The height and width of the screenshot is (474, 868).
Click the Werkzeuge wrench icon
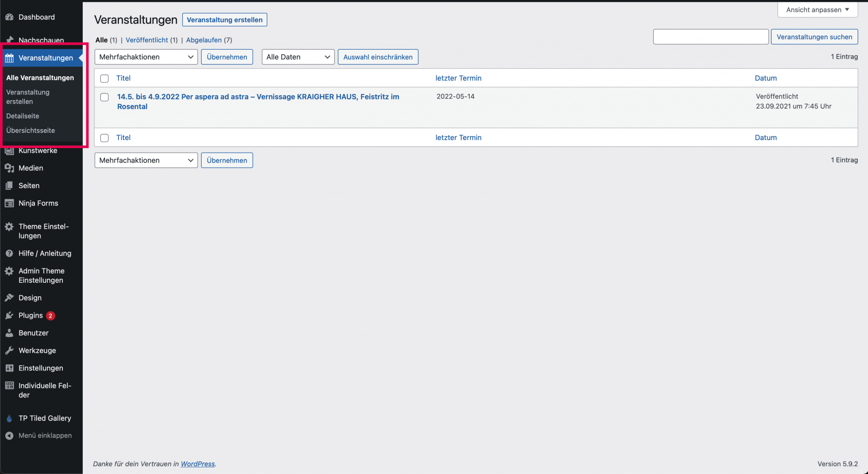point(9,351)
